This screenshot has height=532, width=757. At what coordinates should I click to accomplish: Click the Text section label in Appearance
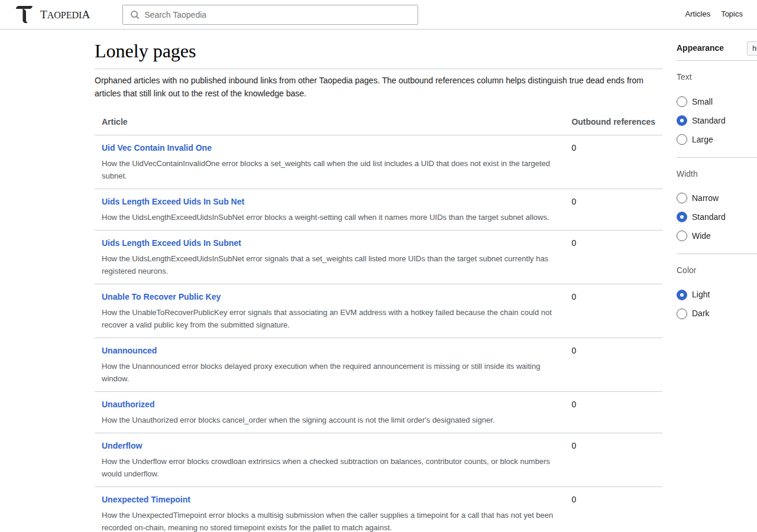coord(684,77)
